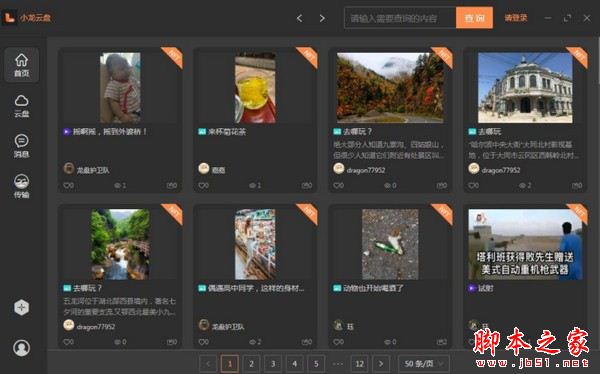Open dragon77952 avatar on building photo post
This screenshot has width=600, height=374.
(474, 168)
